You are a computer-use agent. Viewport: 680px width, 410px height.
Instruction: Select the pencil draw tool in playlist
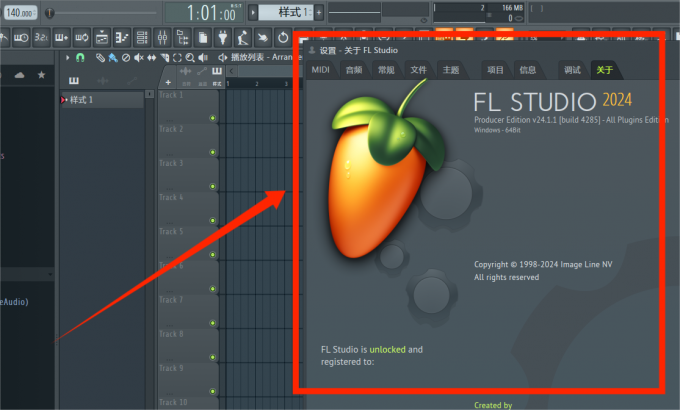100,57
